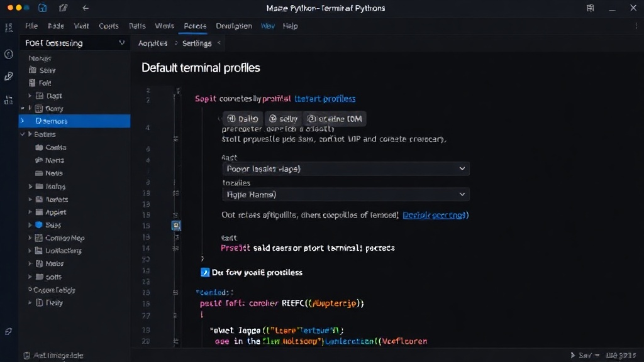Expand the Gonry tree item

click(x=30, y=108)
